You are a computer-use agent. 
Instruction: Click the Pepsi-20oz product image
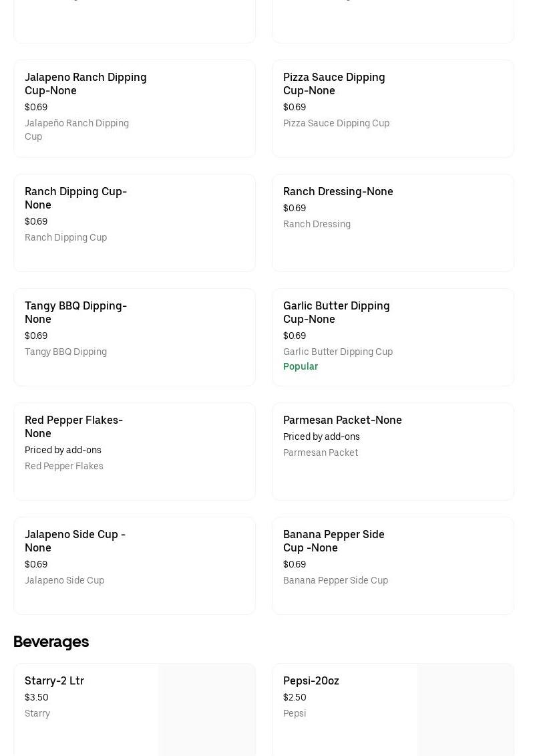(x=465, y=710)
